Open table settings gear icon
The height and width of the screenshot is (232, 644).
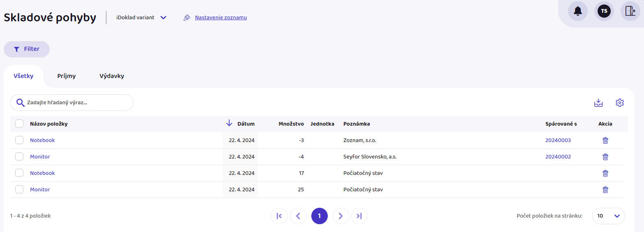619,103
